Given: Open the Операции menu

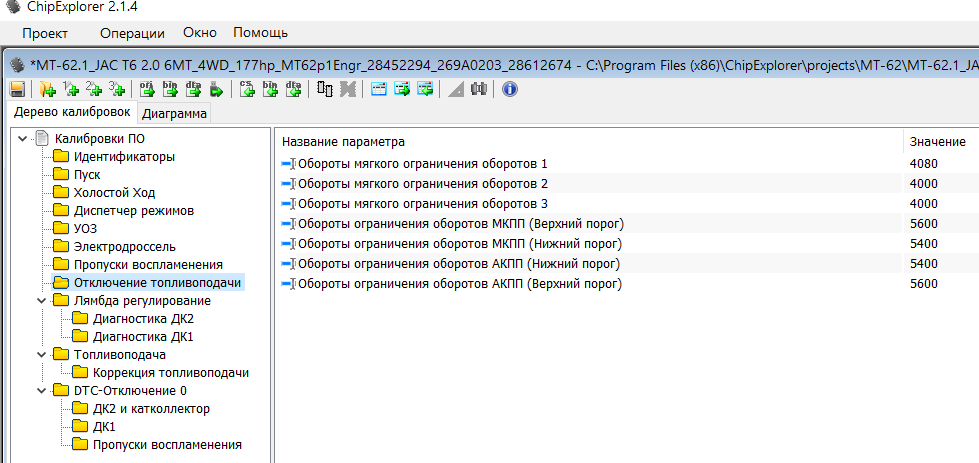Looking at the screenshot, I should 132,33.
